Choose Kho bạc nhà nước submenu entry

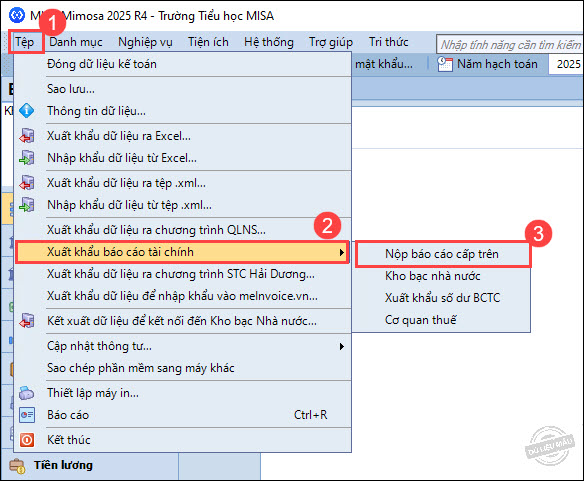tap(432, 276)
